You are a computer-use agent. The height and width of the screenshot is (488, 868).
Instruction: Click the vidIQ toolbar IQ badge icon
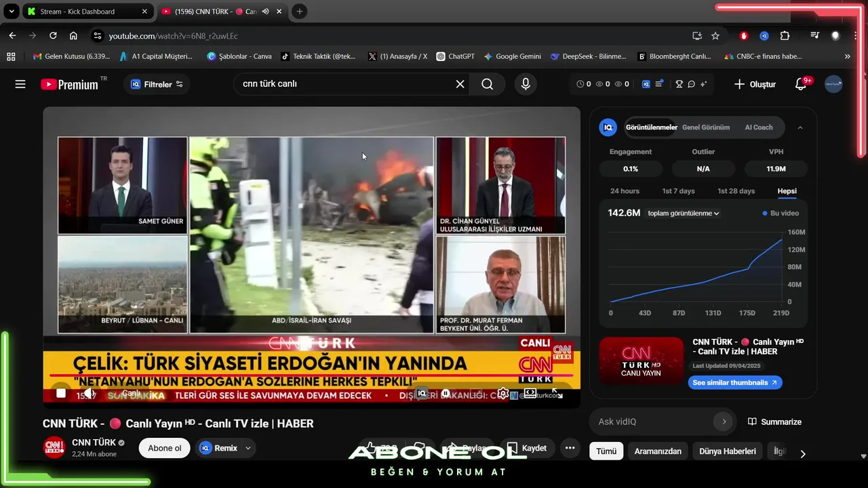[x=646, y=84]
